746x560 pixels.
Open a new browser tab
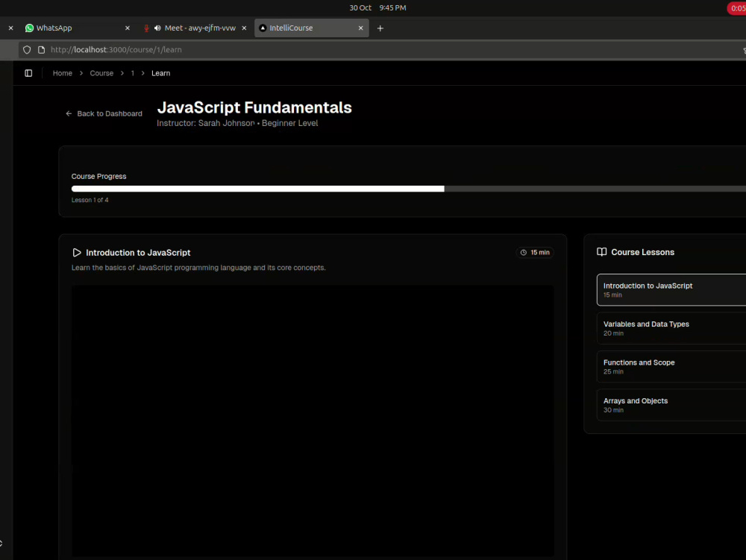coord(380,28)
